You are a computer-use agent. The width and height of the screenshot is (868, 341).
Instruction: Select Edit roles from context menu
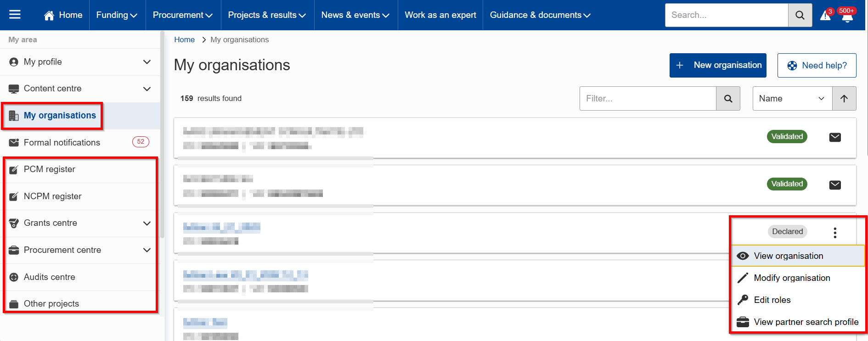(798, 300)
